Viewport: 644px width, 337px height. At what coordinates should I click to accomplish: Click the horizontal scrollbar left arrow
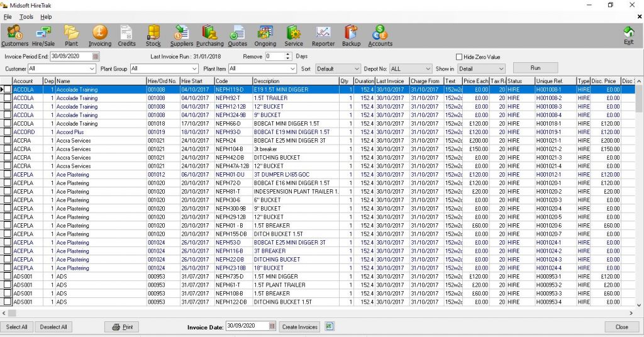[4, 313]
